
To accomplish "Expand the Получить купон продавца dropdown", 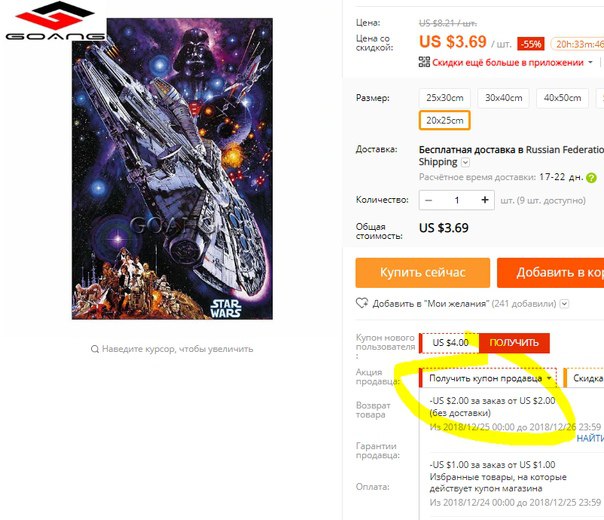I will pos(488,378).
